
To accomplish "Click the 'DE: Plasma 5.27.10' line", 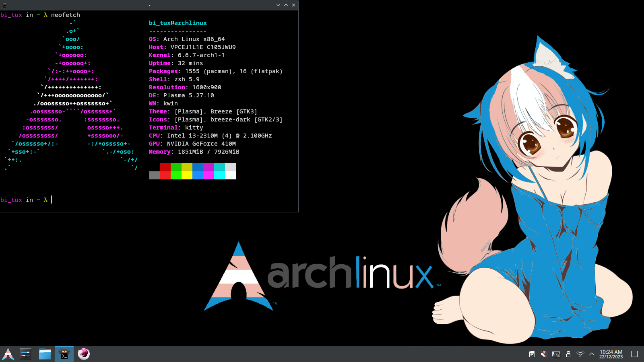I will [181, 95].
